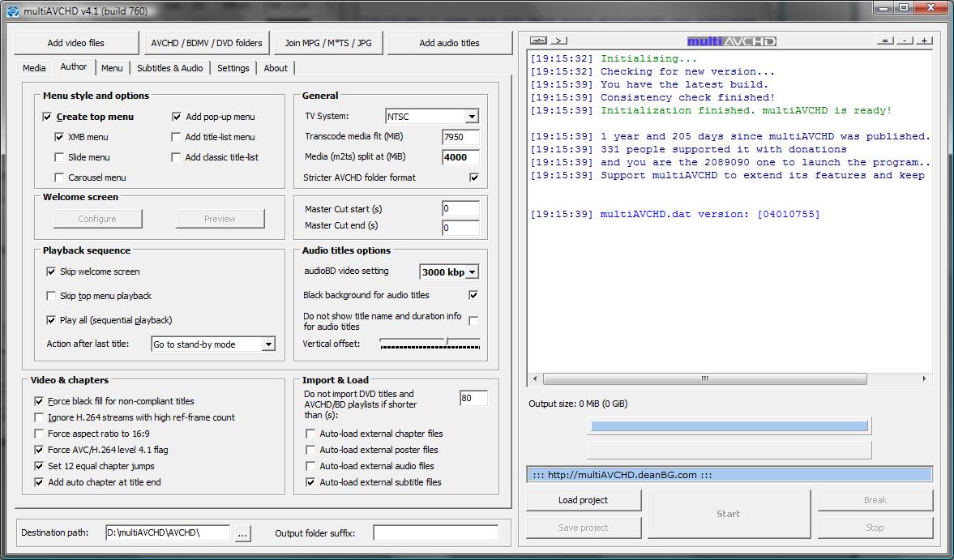Enable Carousel menu checkbox

click(x=59, y=177)
